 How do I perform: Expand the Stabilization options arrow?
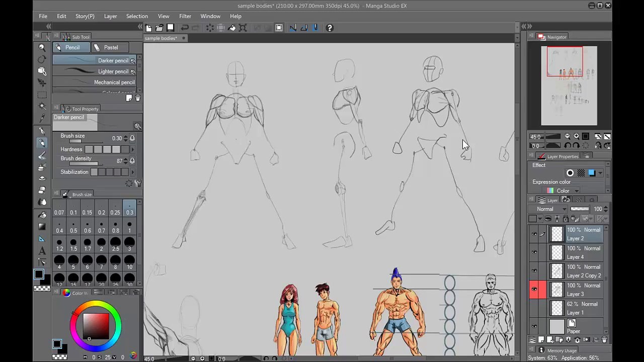[x=132, y=172]
